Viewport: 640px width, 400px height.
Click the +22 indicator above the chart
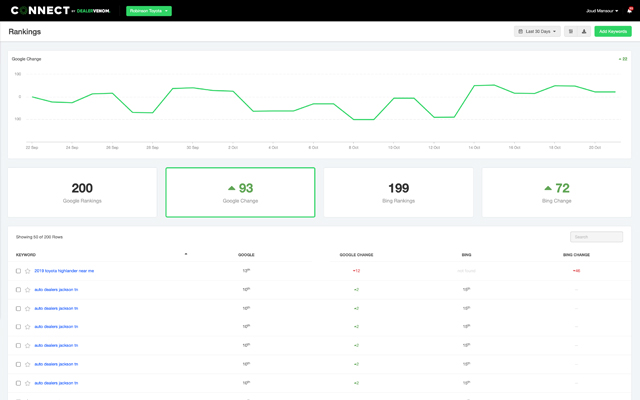click(x=623, y=59)
